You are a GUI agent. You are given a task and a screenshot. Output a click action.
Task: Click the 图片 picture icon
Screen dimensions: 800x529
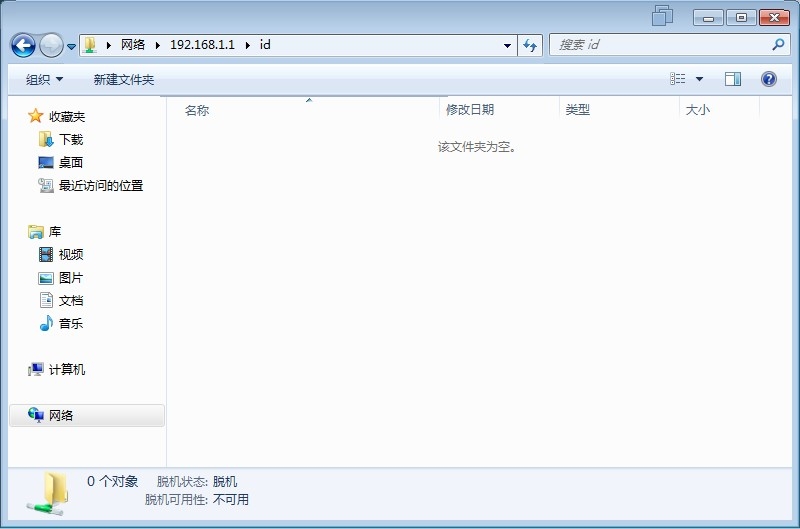45,278
